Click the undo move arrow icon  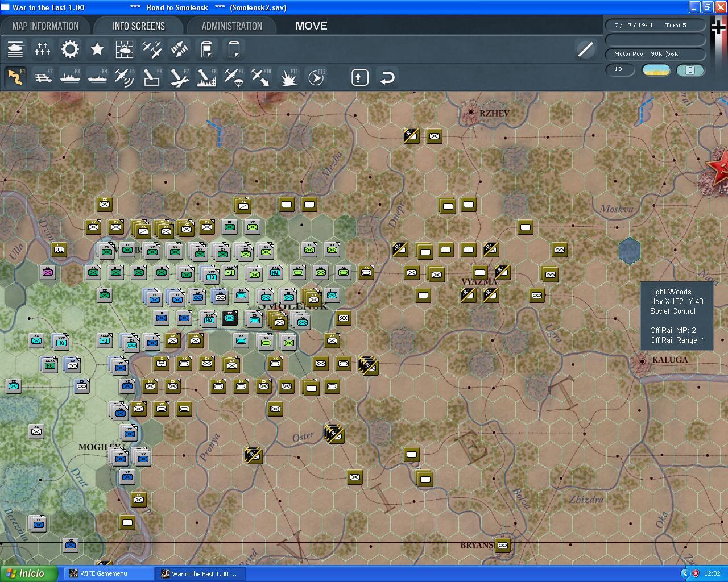[x=387, y=77]
